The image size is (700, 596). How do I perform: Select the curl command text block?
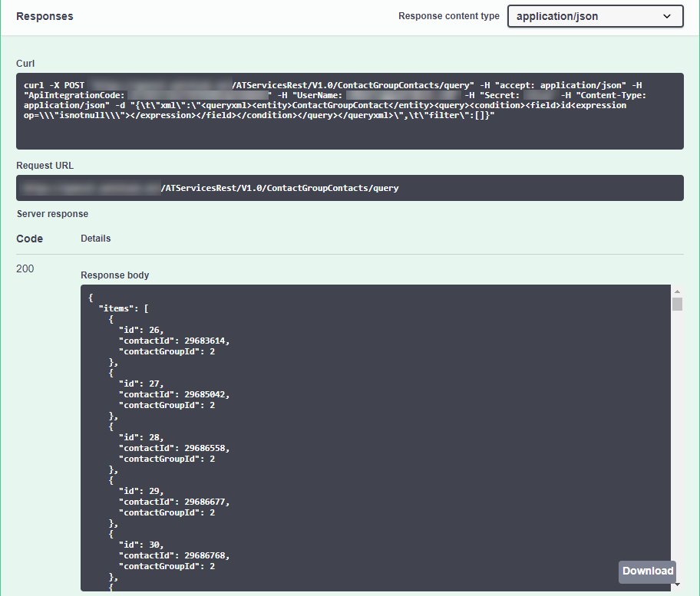[x=350, y=111]
